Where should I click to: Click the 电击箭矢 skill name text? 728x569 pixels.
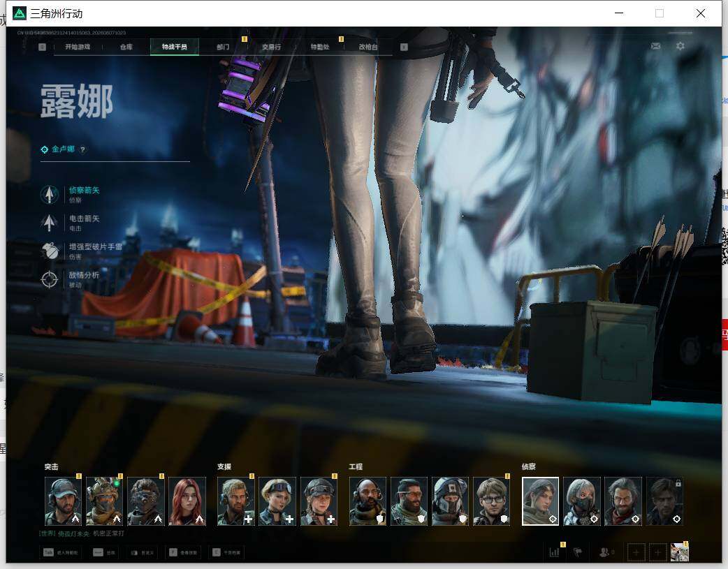(84, 219)
